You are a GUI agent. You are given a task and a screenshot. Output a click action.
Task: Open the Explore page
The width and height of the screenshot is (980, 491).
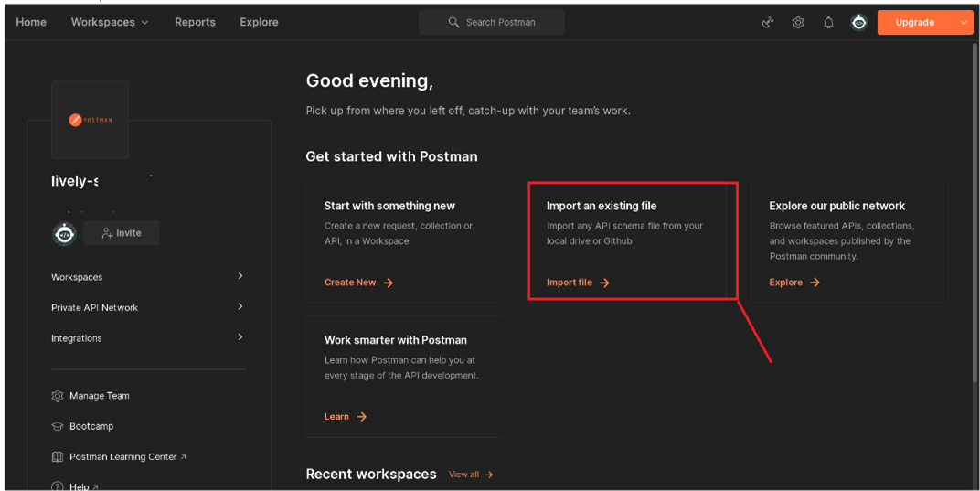point(259,22)
